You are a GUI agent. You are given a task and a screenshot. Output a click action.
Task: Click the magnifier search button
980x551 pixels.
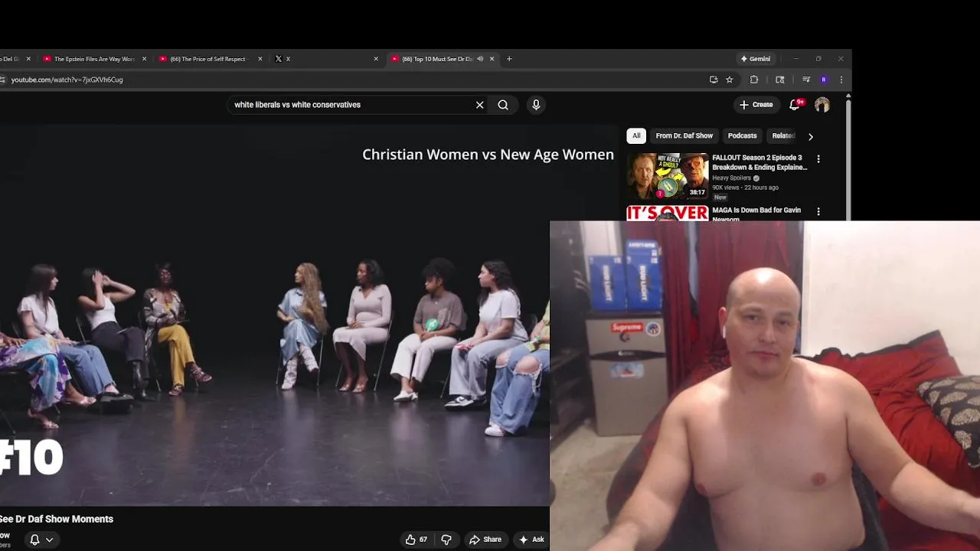pos(503,105)
